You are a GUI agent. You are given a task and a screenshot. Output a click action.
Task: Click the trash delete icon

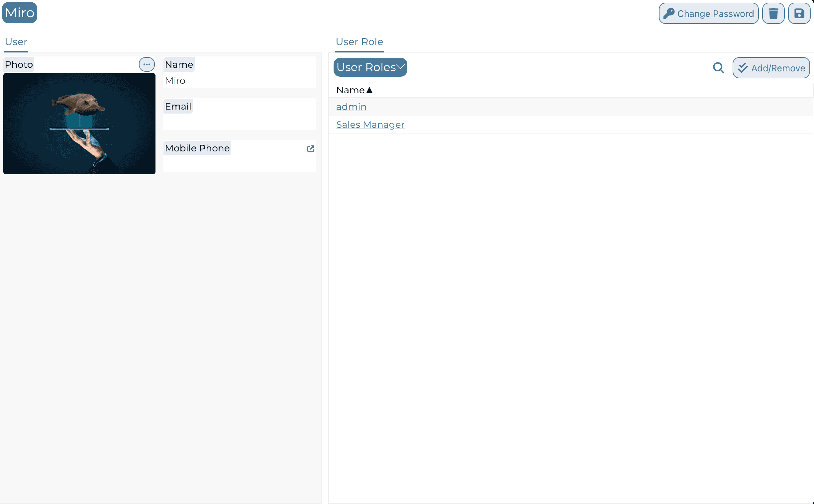[x=773, y=14]
